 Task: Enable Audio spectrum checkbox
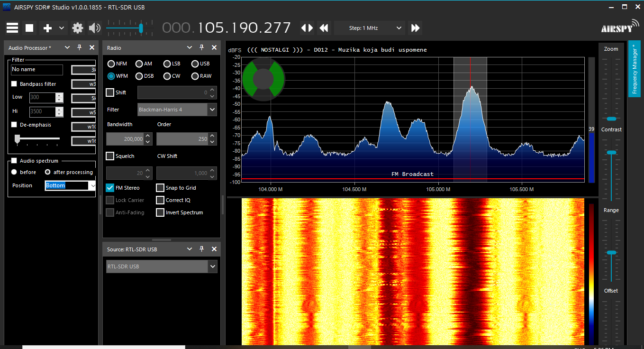[14, 161]
